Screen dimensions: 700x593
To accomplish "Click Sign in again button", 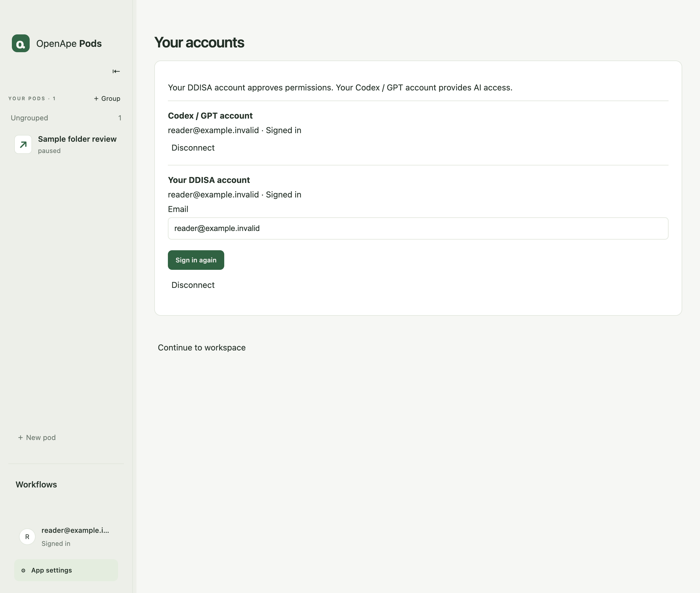I will pyautogui.click(x=196, y=260).
